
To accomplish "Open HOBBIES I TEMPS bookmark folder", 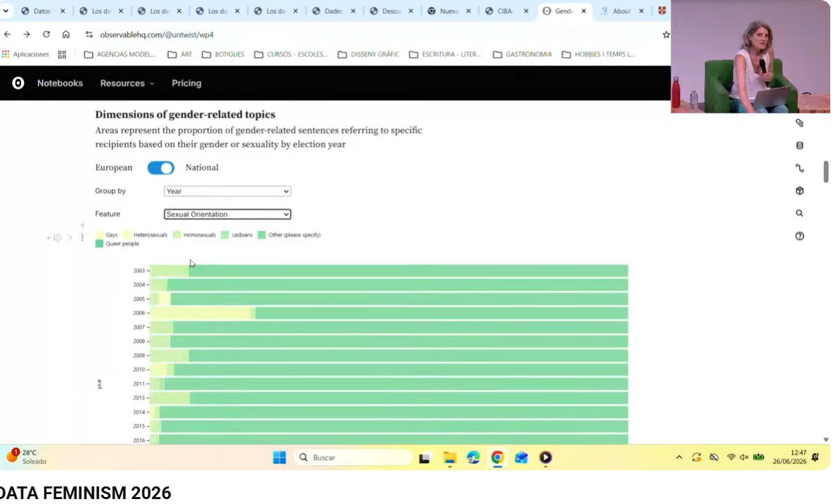I will pyautogui.click(x=598, y=55).
